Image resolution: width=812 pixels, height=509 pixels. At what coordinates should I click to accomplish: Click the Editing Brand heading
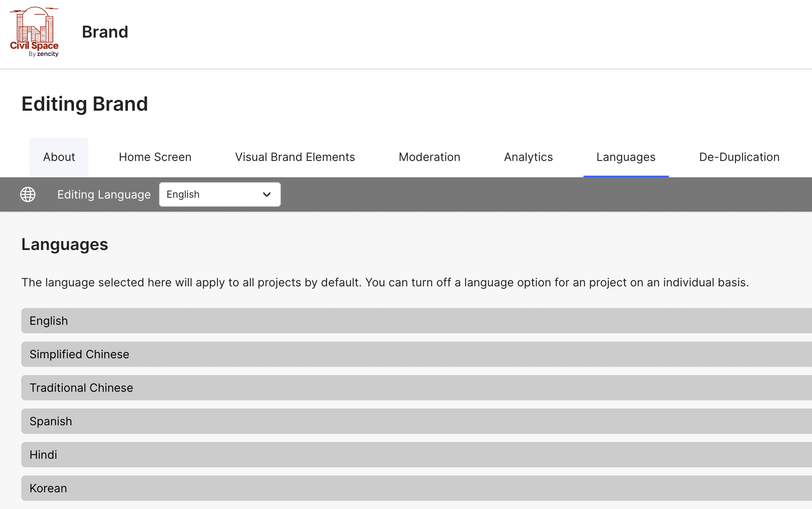[85, 104]
